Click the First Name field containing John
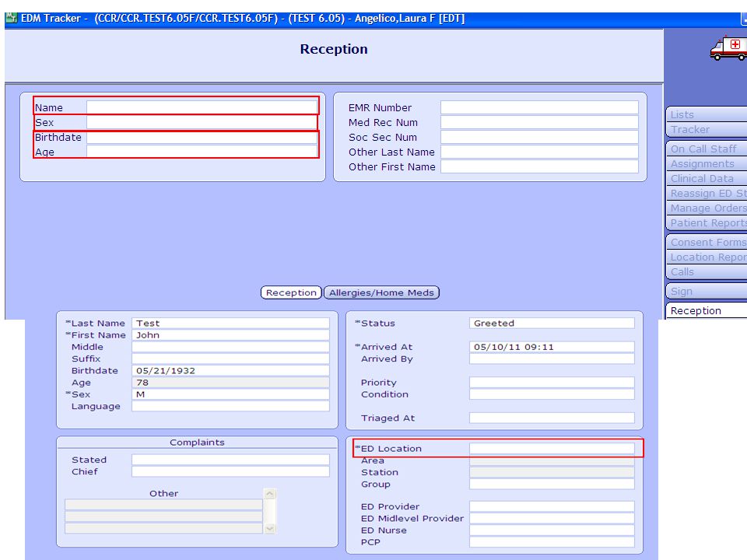Image resolution: width=747 pixels, height=560 pixels. coord(230,335)
